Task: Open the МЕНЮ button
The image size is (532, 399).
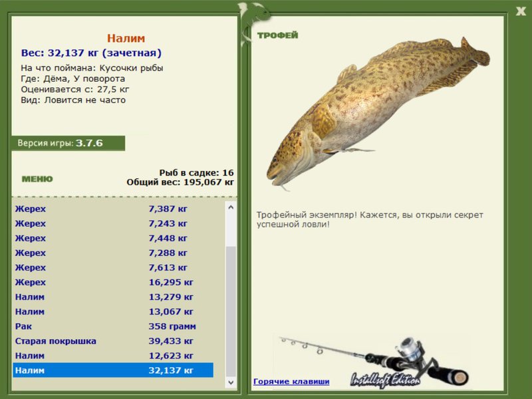Action: point(37,179)
